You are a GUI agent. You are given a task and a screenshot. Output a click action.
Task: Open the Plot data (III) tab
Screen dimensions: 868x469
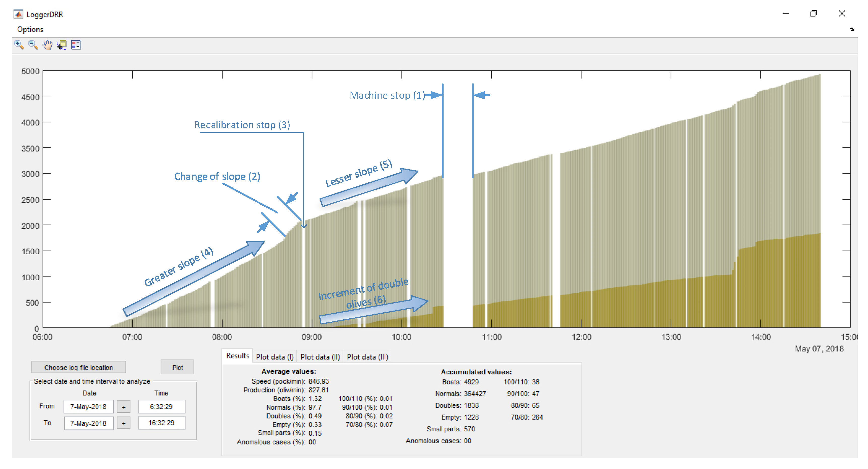(368, 357)
